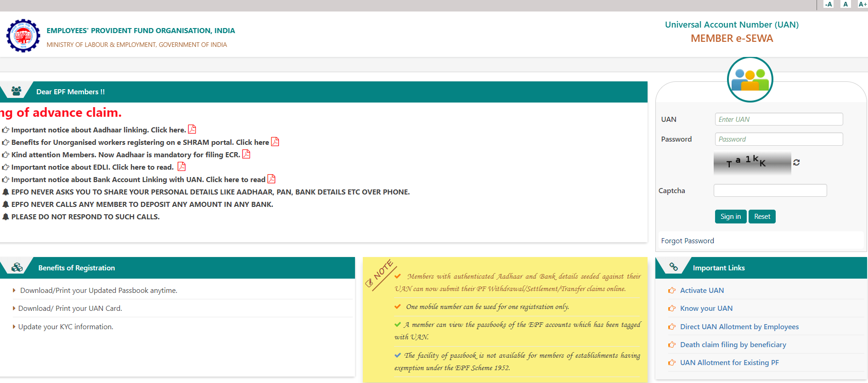Image resolution: width=868 pixels, height=383 pixels.
Task: Decrease font size with -A
Action: click(x=829, y=4)
